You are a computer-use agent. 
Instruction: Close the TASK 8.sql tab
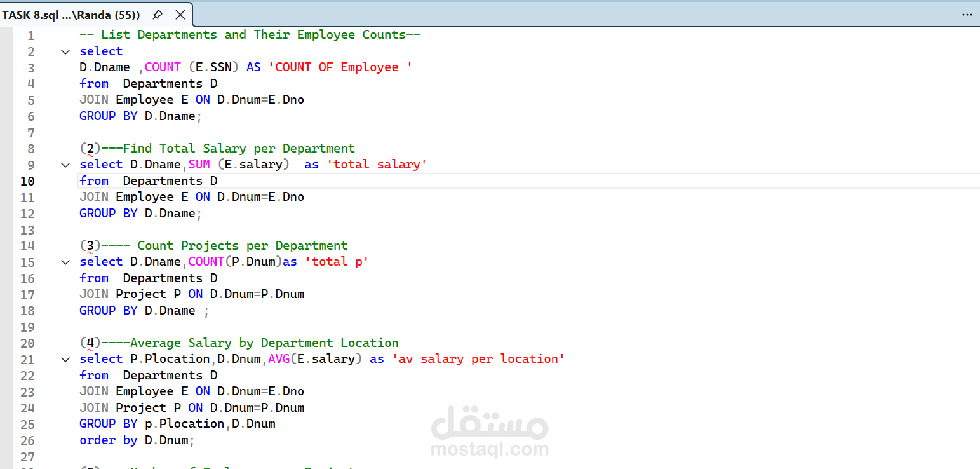pyautogui.click(x=180, y=14)
